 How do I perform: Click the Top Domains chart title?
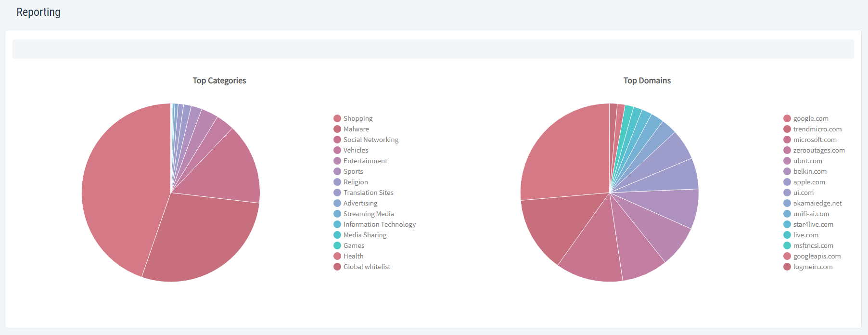647,80
